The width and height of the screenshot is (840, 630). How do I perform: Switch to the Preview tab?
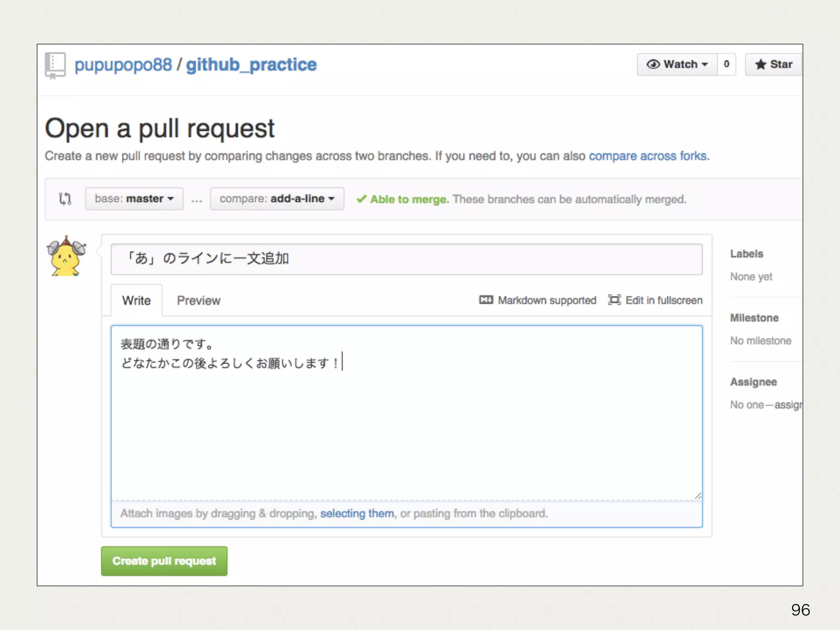[x=199, y=301]
